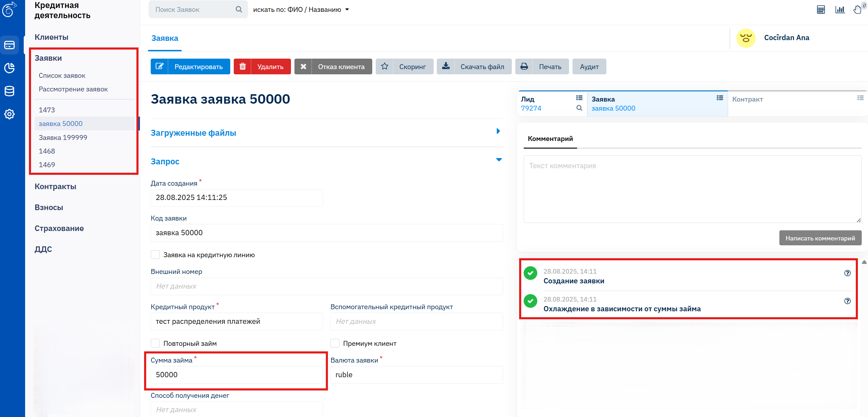
Task: Click the hand notifications icon
Action: coord(858,9)
